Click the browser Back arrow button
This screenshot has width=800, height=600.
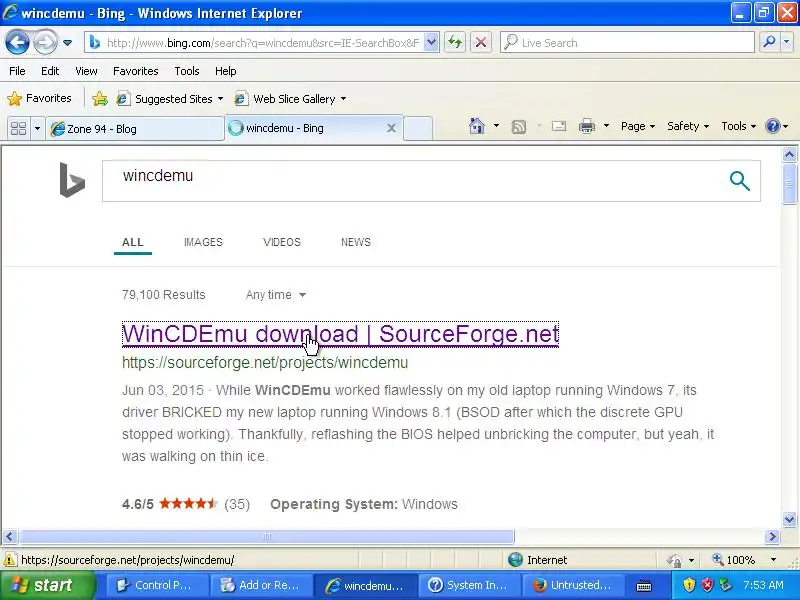pos(17,42)
